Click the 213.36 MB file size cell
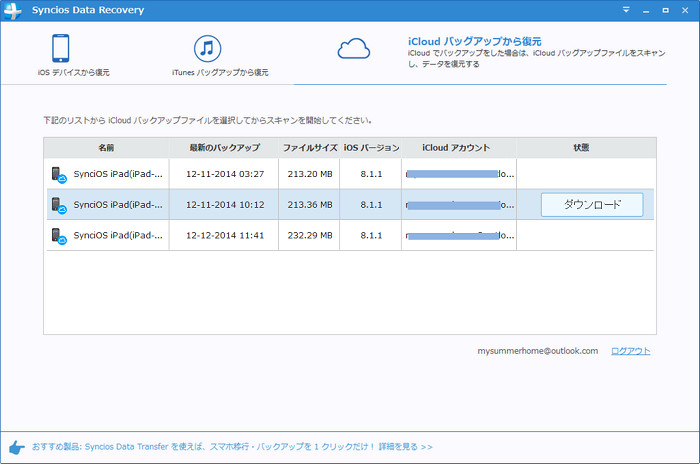The width and height of the screenshot is (700, 464). tap(310, 205)
